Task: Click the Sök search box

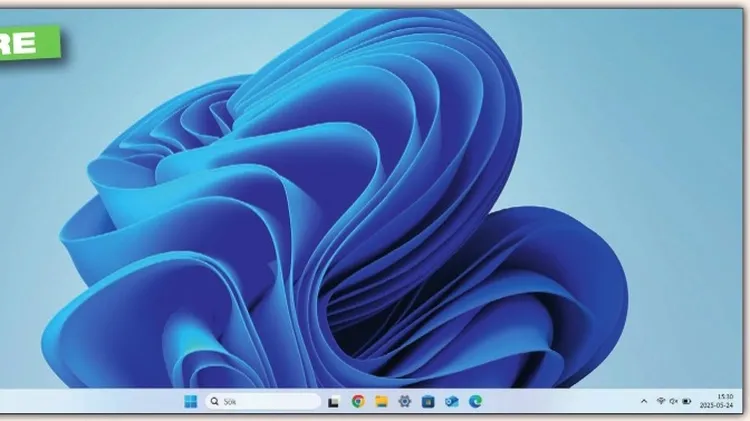Action: [263, 401]
